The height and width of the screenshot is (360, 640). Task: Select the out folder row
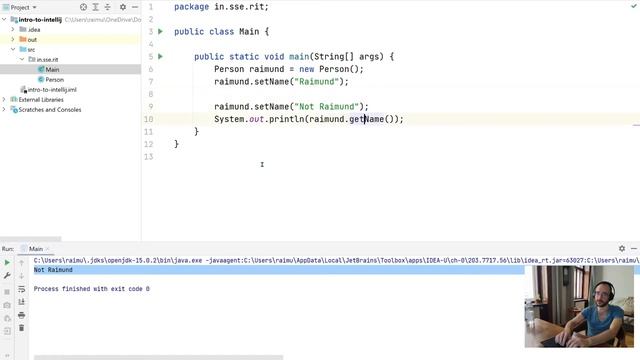point(70,40)
